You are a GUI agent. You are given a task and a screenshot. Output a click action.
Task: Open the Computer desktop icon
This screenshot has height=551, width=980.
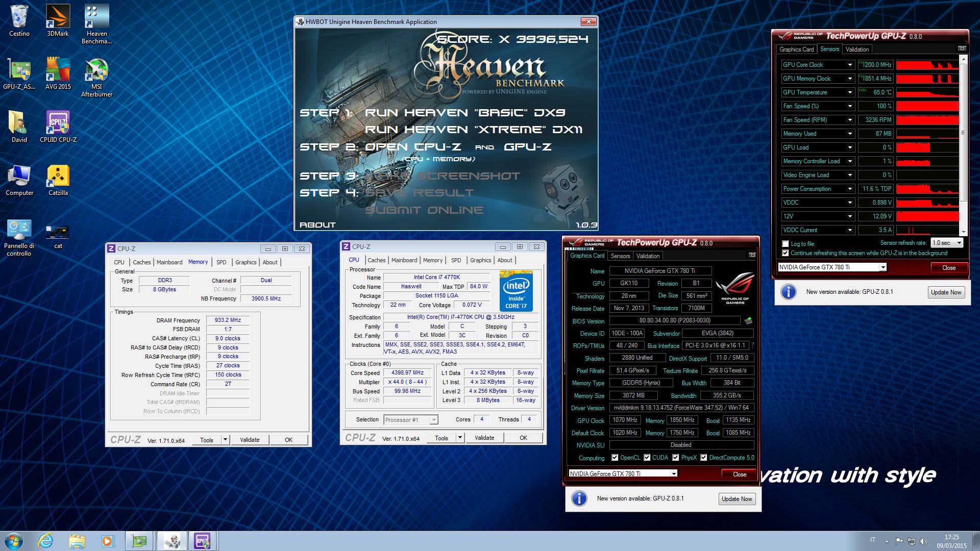[19, 180]
